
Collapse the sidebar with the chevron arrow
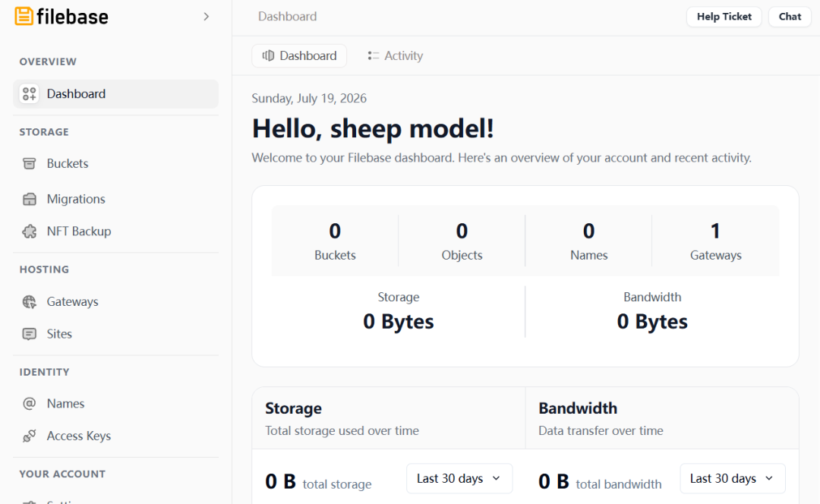pyautogui.click(x=206, y=17)
